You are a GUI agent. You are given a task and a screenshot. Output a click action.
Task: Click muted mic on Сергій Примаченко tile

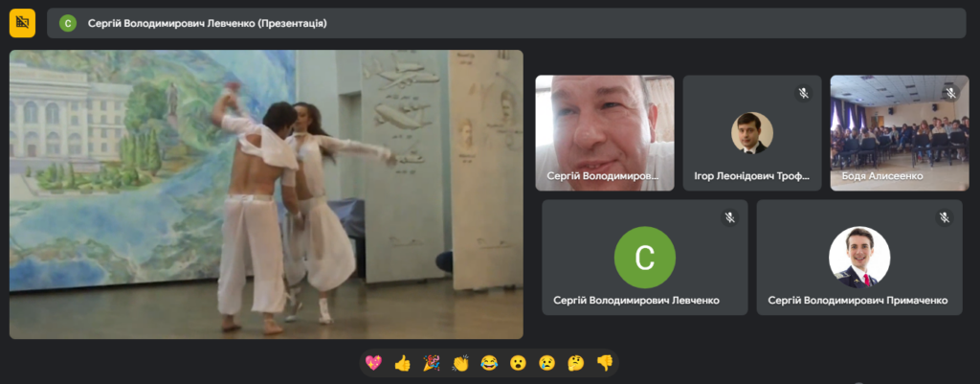pos(944,217)
